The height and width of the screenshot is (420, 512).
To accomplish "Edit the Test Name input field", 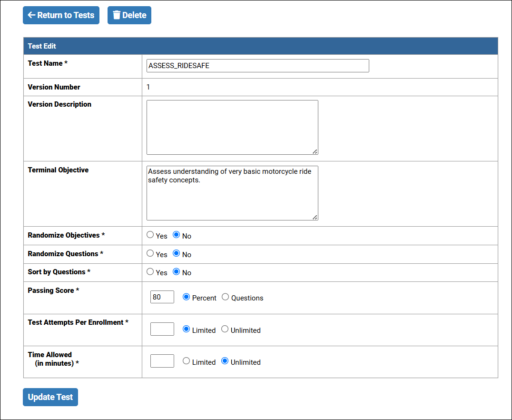I will point(257,66).
